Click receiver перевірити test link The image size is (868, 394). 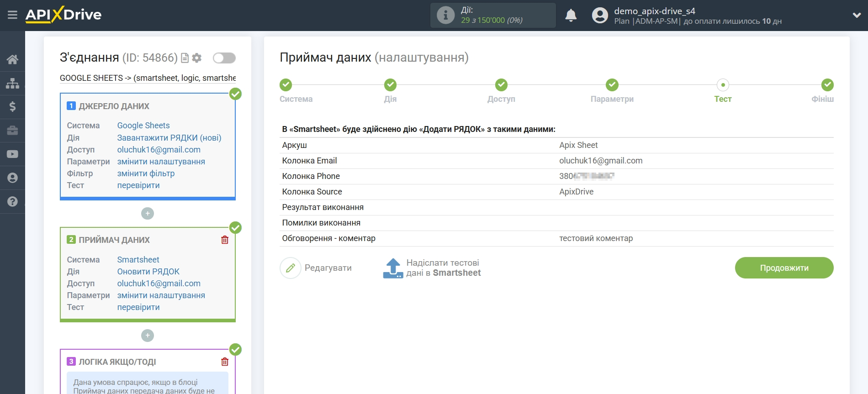(x=138, y=307)
